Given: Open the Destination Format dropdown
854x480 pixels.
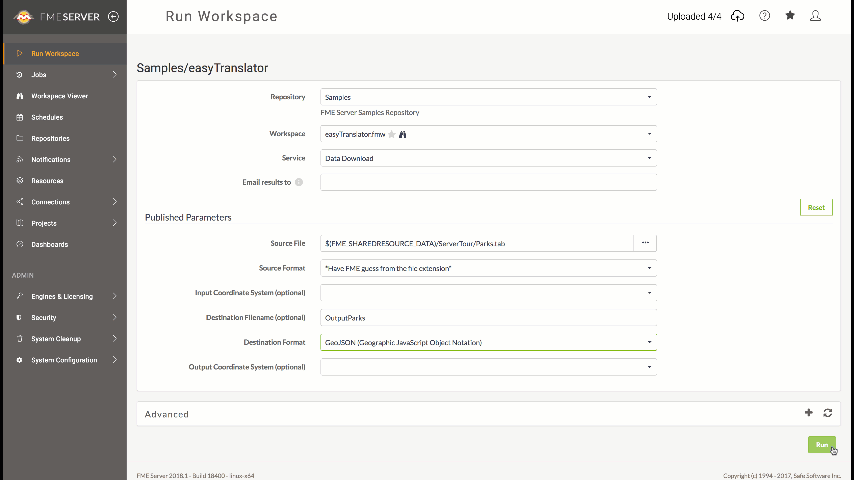Looking at the screenshot, I should 488,342.
